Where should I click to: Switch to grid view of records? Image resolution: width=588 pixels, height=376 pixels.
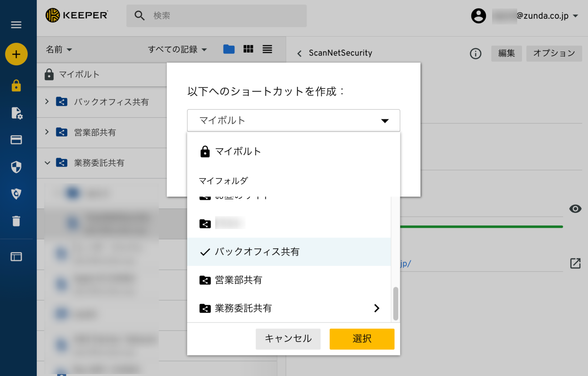(x=248, y=49)
